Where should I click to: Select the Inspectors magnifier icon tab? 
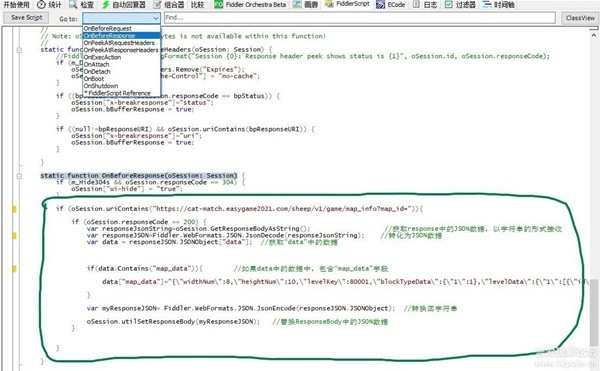click(x=73, y=5)
